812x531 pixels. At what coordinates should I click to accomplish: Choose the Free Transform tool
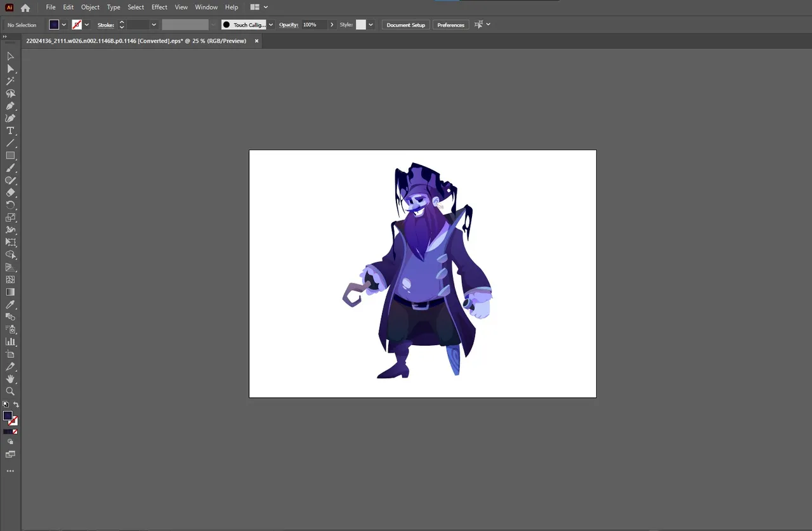pos(10,242)
